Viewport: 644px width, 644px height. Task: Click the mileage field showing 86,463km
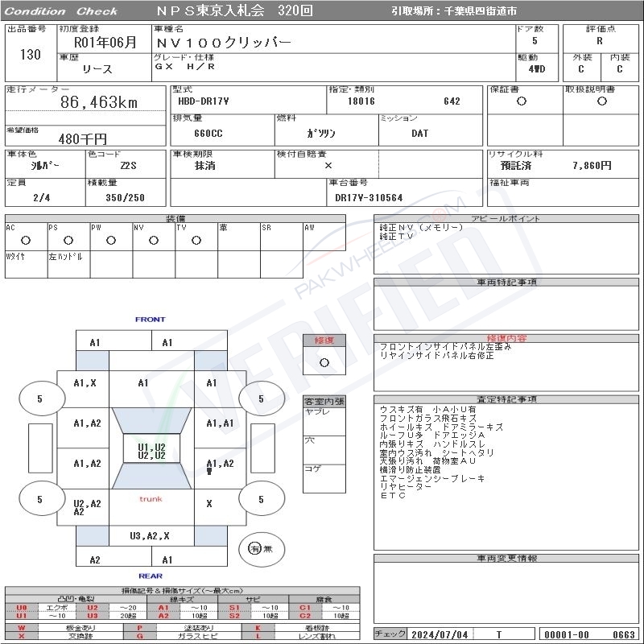coord(99,102)
